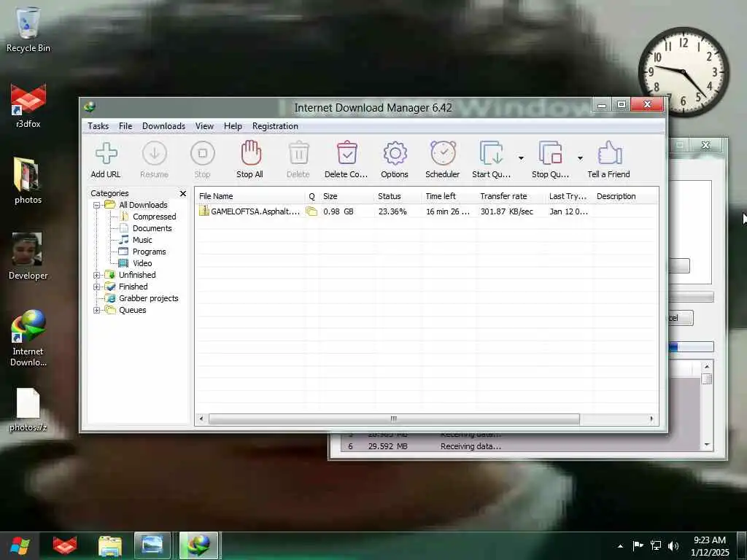Select the Developer desktop icon
Viewport: 747px width, 560px height.
(28, 256)
